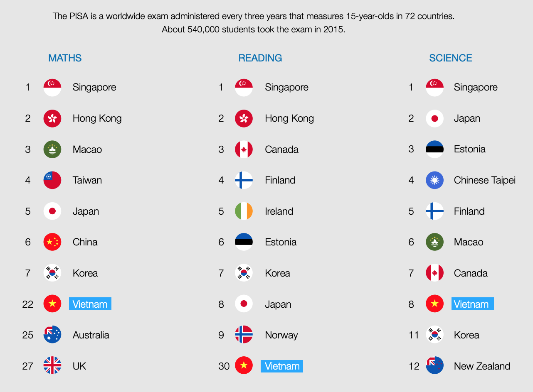
Task: Click the Macao flag in Maths column
Action: [52, 149]
